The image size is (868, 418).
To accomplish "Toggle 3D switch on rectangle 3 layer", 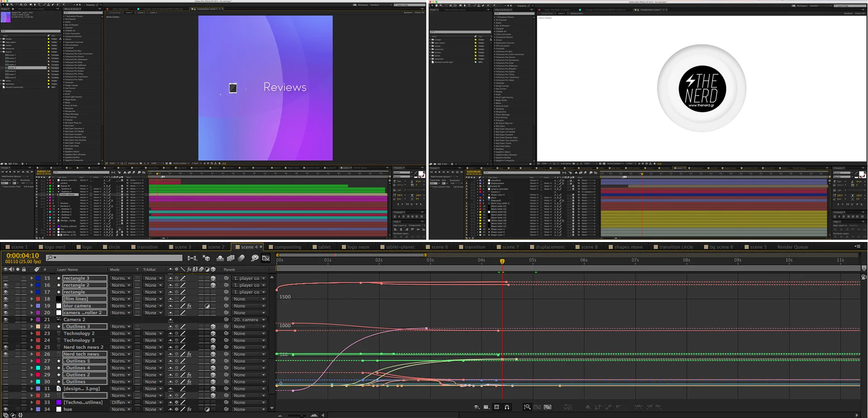I will coord(213,278).
